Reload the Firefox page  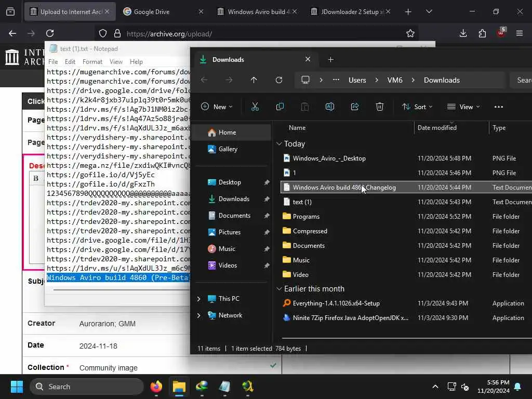(x=50, y=33)
